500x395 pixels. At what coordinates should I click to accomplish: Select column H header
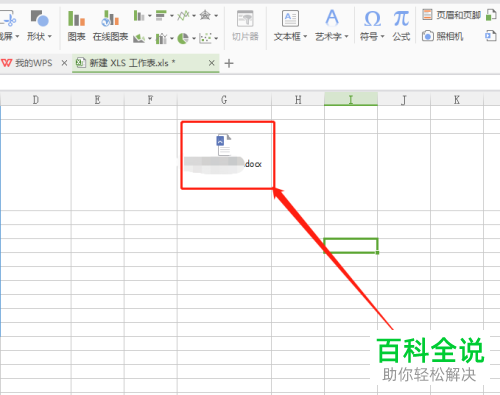298,99
